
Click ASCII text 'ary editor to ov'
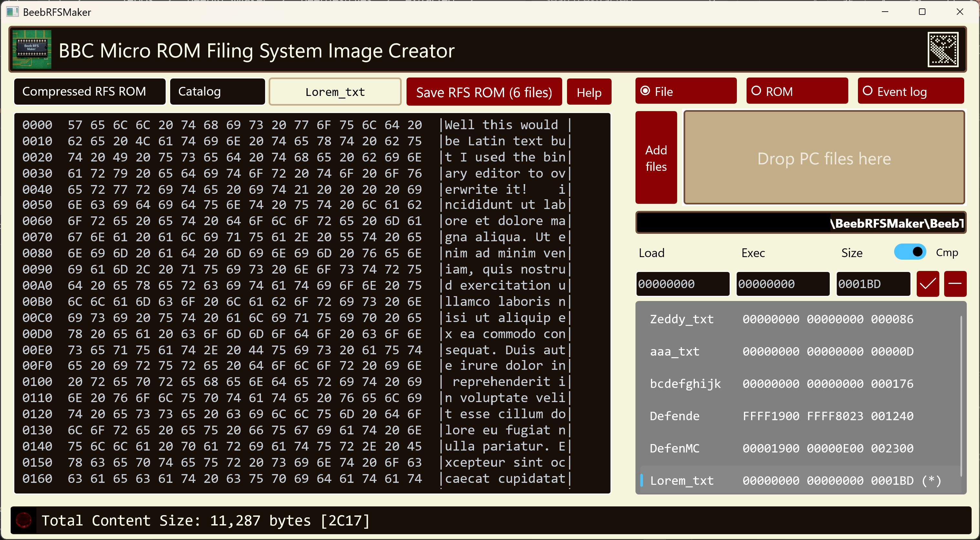505,173
